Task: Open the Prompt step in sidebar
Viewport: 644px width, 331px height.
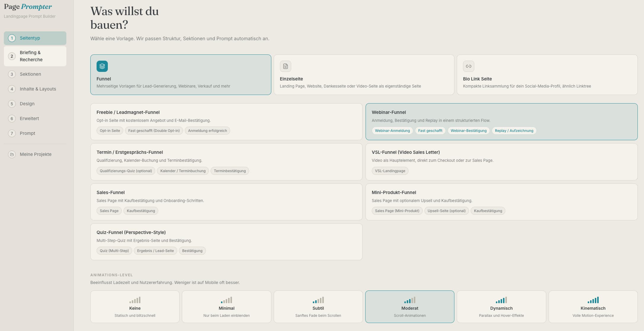Action: [x=35, y=133]
